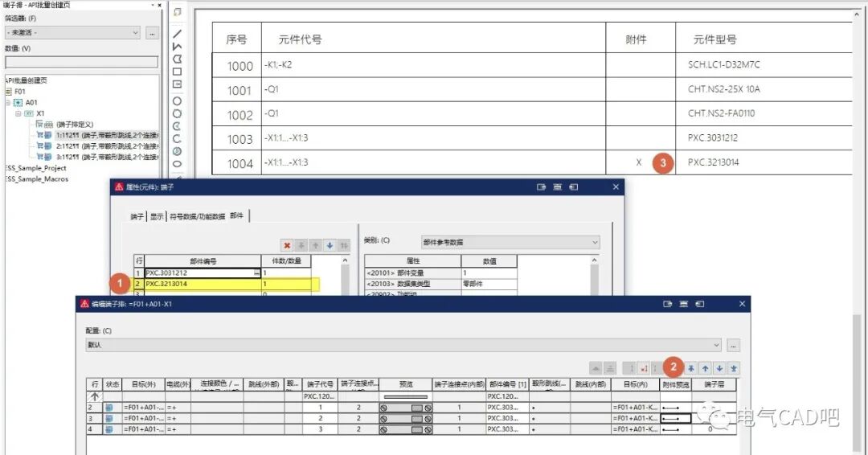Click cell SCH.LC1-D32M7C in parts list

[x=723, y=65]
